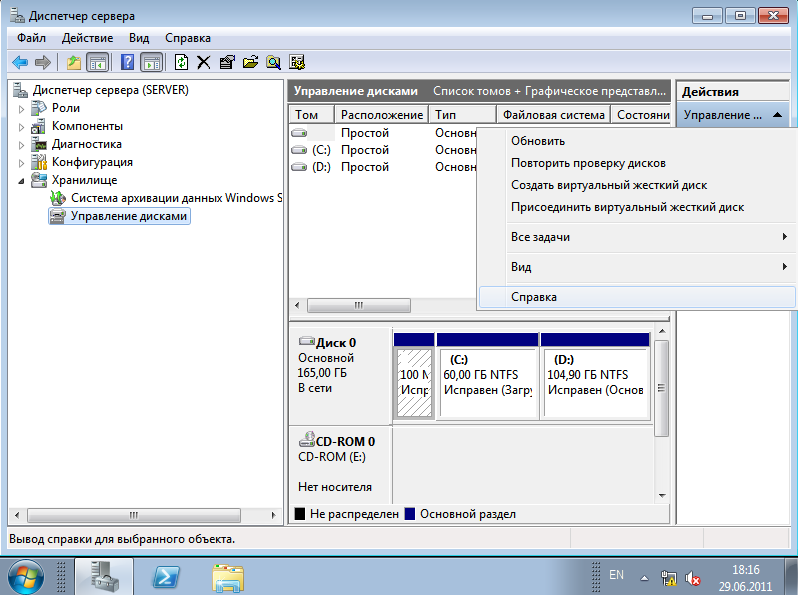Click the Диагностика tree icon
The height and width of the screenshot is (595, 798).
pyautogui.click(x=39, y=145)
